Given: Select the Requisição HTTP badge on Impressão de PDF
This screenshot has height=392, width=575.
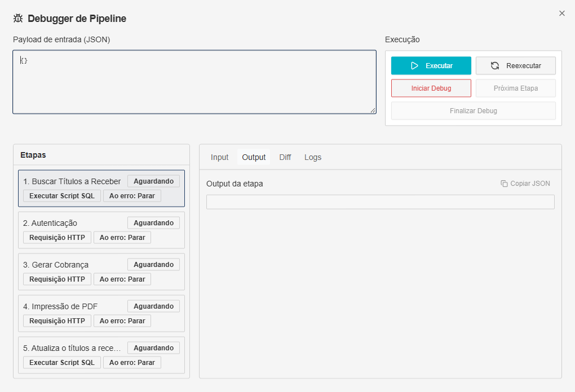Looking at the screenshot, I should point(56,320).
